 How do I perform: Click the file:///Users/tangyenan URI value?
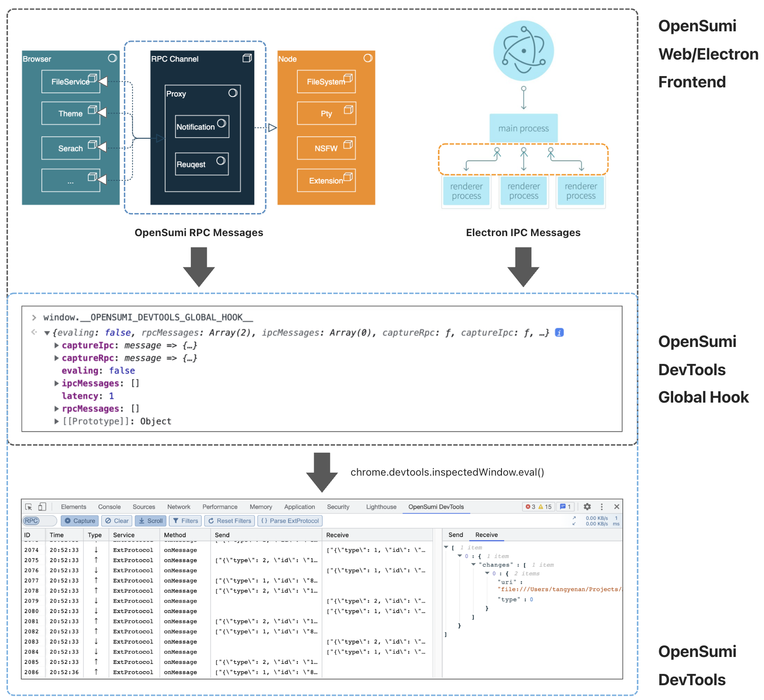pos(560,590)
